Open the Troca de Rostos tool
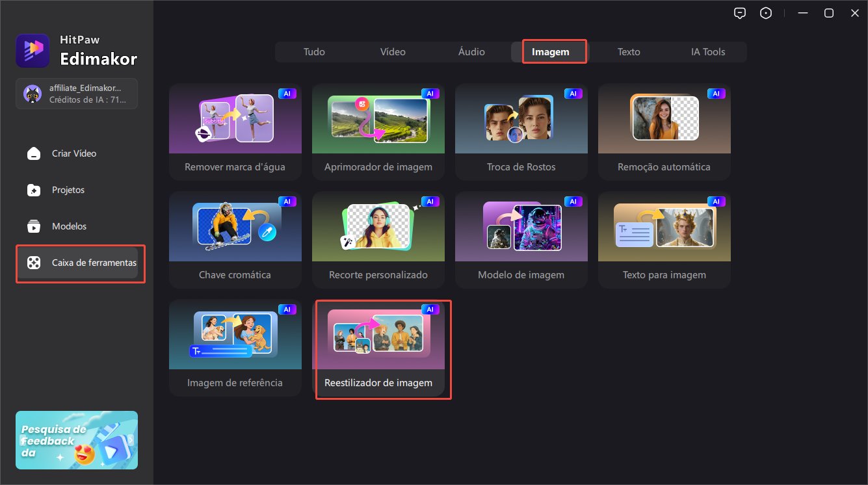Image resolution: width=868 pixels, height=485 pixels. tap(521, 132)
